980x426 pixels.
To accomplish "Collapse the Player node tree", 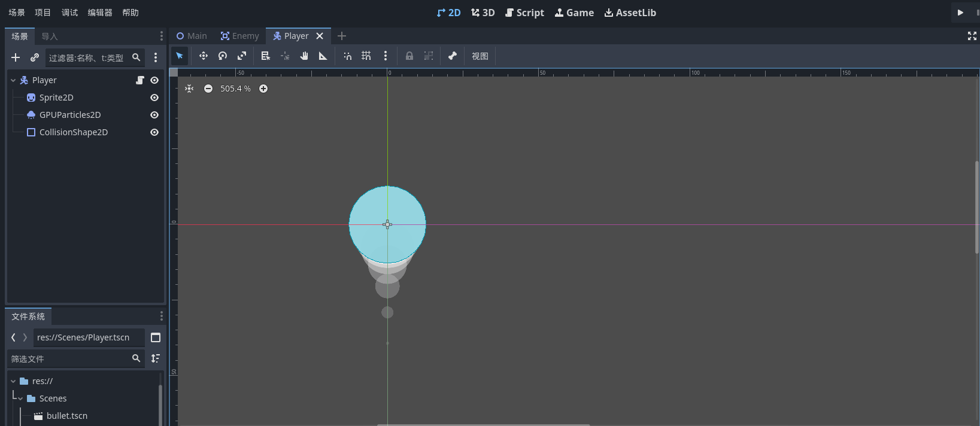I will [x=13, y=80].
